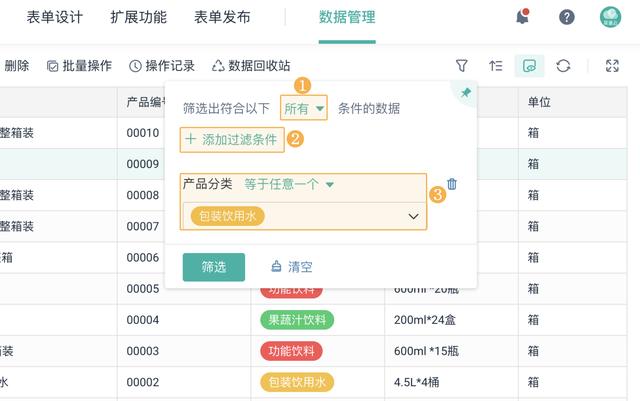Screen dimensions: 640x401
Task: Open the sort order icon
Action: [496, 66]
